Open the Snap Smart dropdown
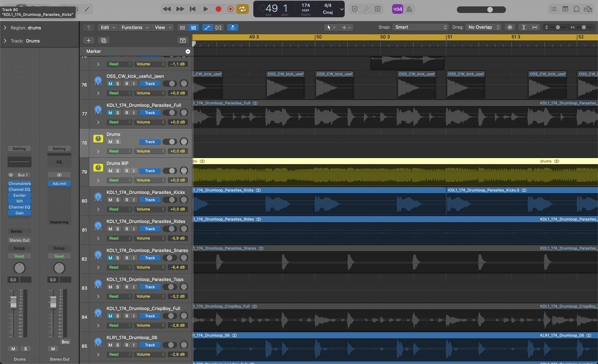The width and height of the screenshot is (598, 364). [420, 27]
